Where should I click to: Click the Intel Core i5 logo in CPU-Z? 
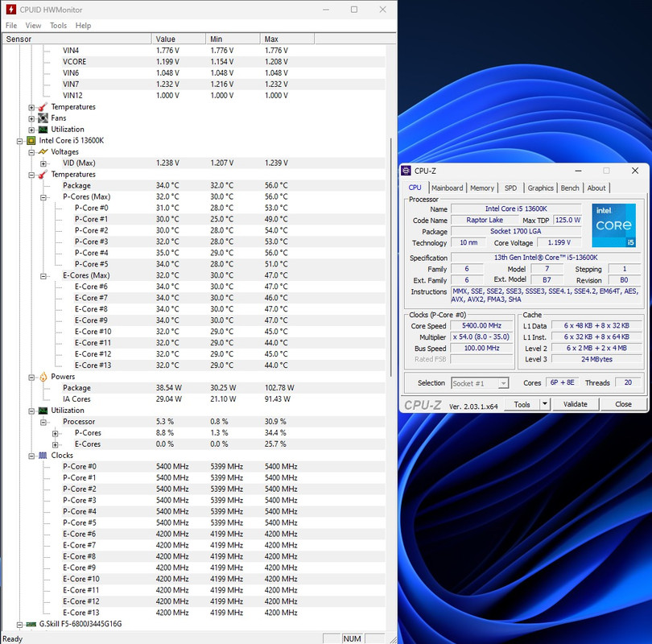click(613, 225)
